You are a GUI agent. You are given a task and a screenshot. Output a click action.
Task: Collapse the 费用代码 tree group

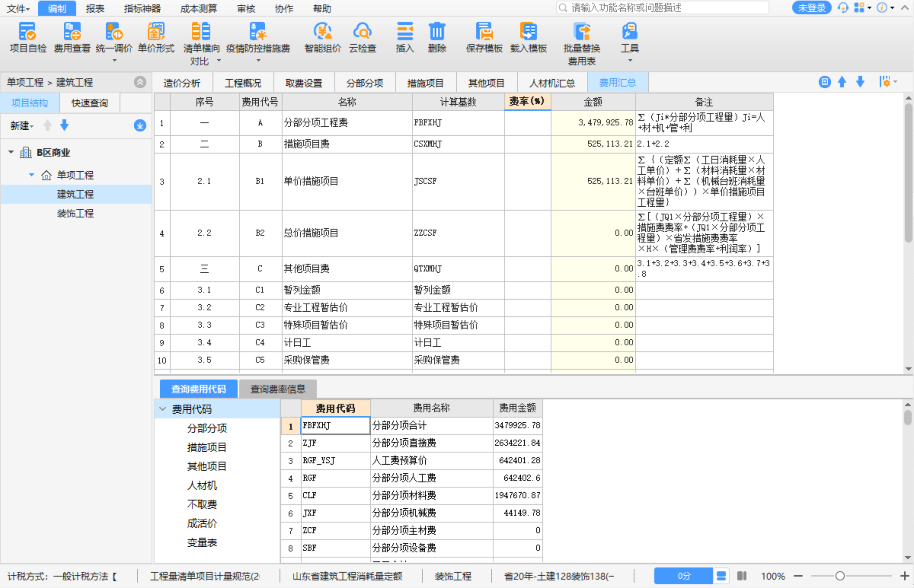tap(162, 409)
